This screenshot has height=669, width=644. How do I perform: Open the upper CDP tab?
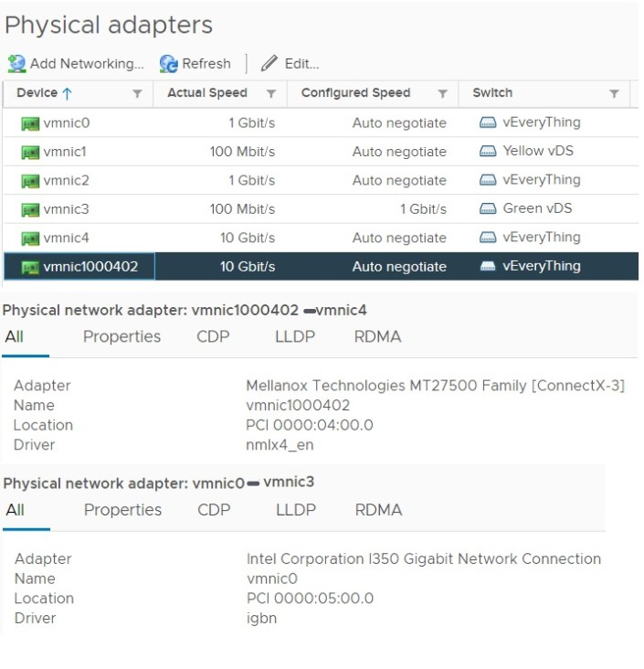(213, 336)
